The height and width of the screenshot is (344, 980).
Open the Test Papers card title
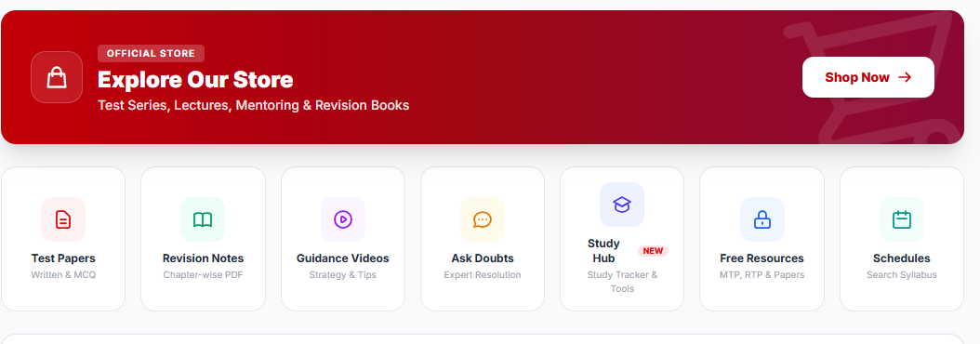pyautogui.click(x=63, y=258)
